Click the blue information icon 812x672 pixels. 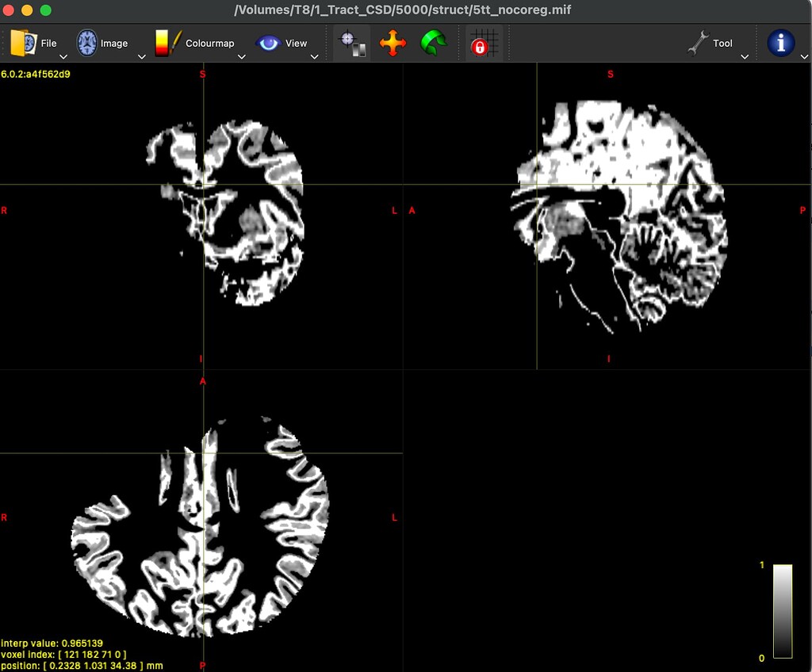(782, 43)
